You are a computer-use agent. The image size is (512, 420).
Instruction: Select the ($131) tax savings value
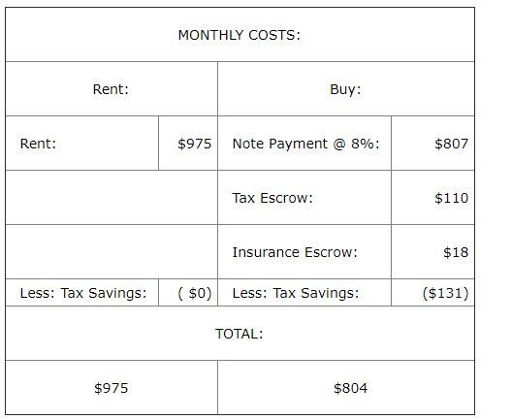click(x=445, y=293)
